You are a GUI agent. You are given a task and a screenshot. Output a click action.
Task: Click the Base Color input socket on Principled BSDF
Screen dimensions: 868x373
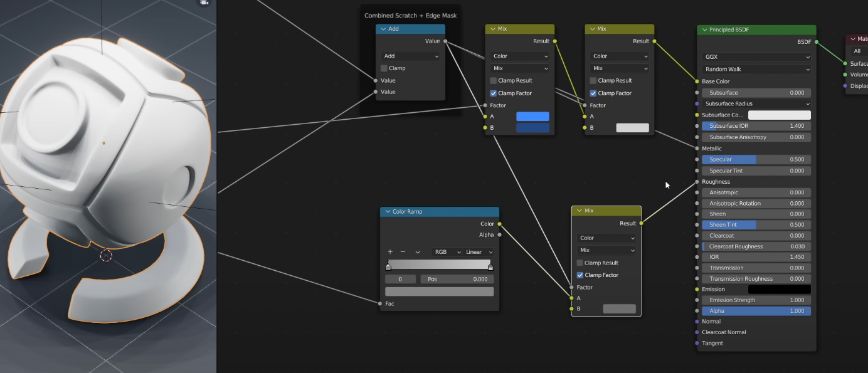(x=697, y=81)
